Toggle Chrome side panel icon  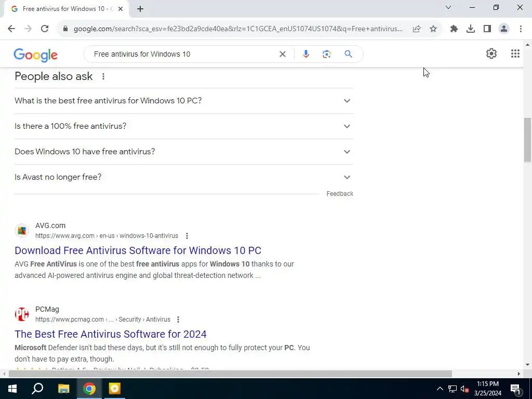pos(487,29)
